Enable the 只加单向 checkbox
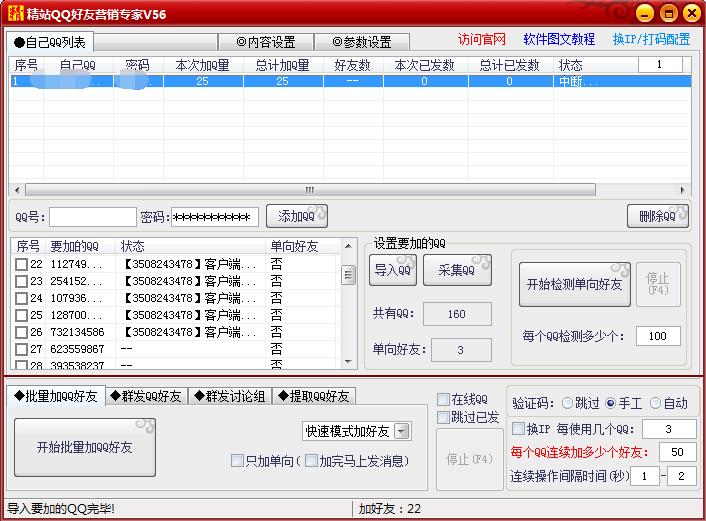This screenshot has width=706, height=521. [237, 461]
